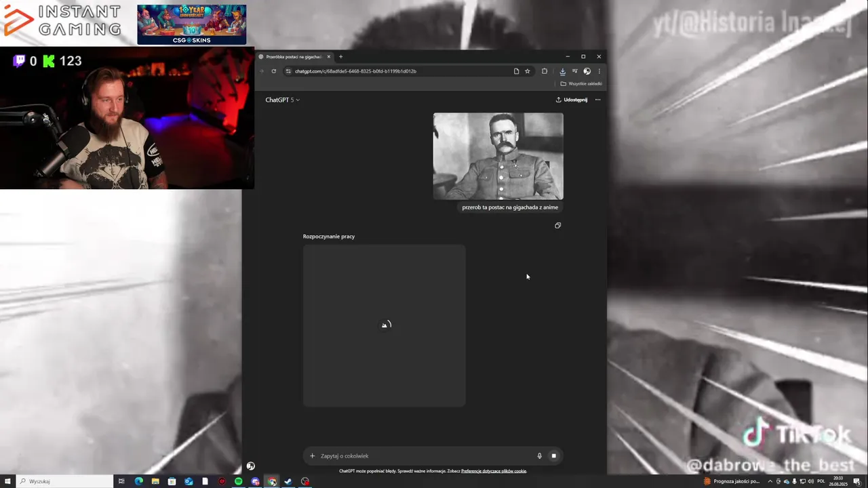Open 'Preferencje dotyczące plików cookie' link
This screenshot has width=868, height=488.
pyautogui.click(x=494, y=471)
